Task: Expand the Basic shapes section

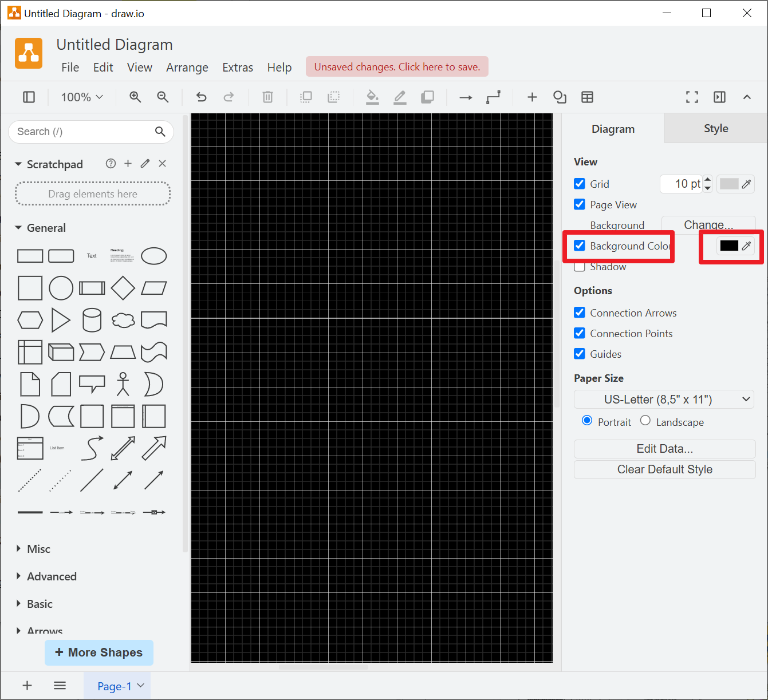Action: pyautogui.click(x=18, y=604)
